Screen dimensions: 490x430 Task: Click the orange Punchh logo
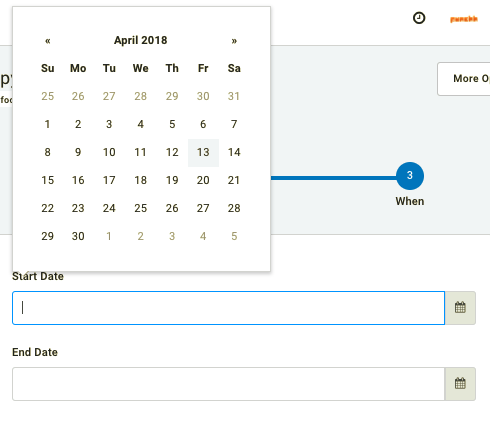464,19
